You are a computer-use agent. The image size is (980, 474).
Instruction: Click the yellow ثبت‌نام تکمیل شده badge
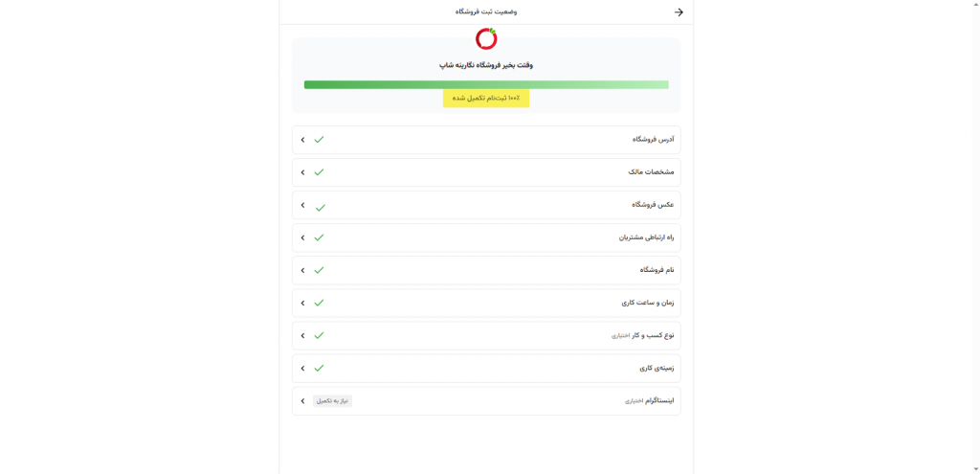coord(486,98)
